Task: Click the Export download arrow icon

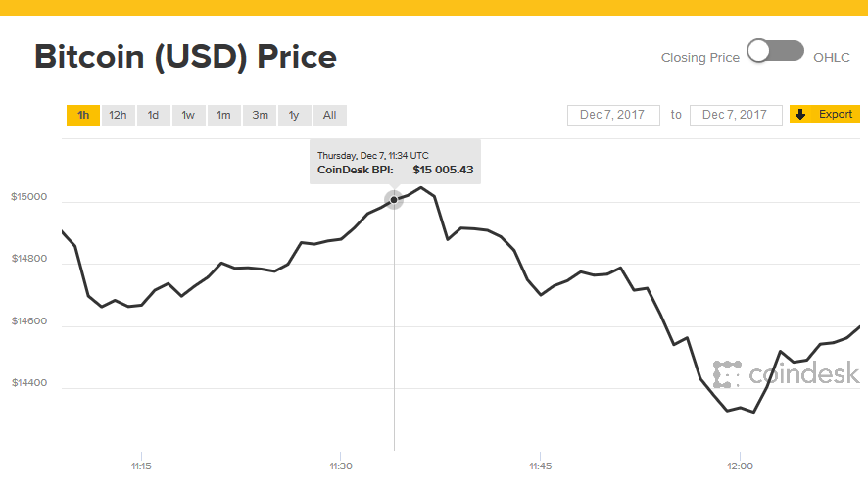Action: click(x=800, y=115)
